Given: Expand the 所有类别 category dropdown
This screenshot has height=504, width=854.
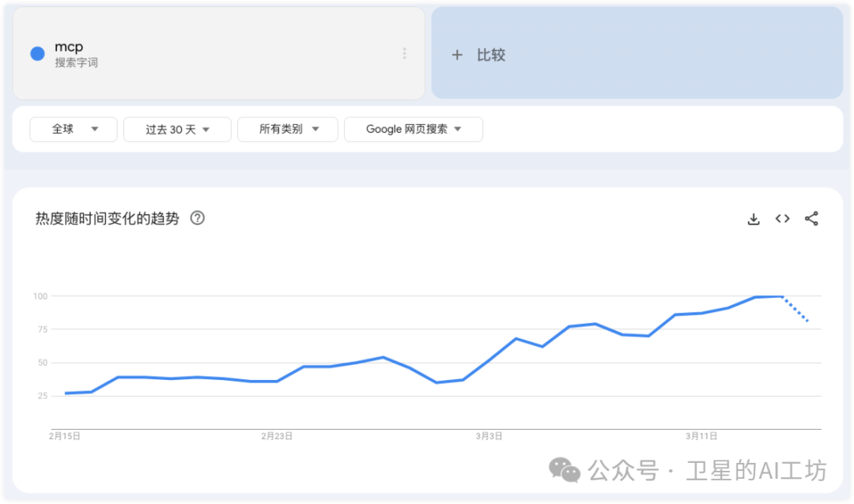Looking at the screenshot, I should 287,129.
